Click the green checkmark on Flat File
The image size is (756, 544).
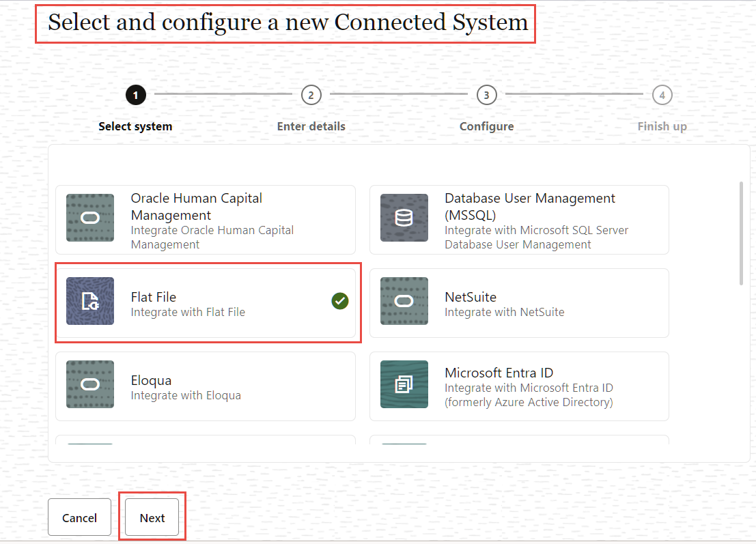coord(340,301)
